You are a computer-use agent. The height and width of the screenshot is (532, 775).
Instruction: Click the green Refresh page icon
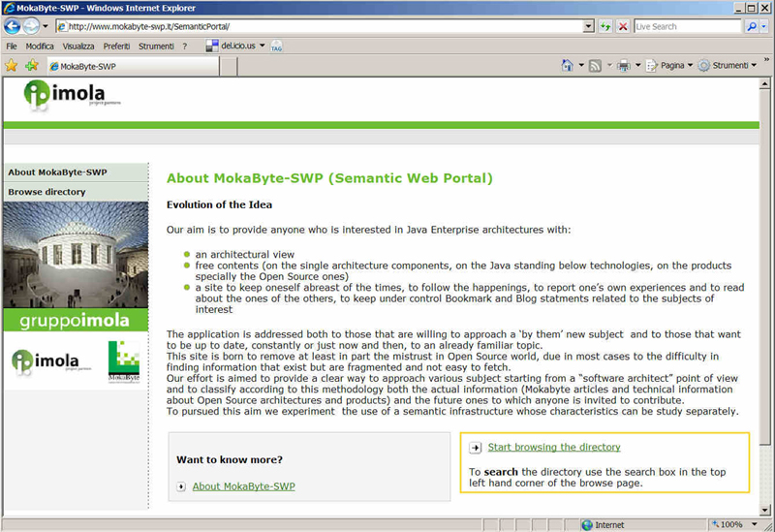(x=605, y=27)
